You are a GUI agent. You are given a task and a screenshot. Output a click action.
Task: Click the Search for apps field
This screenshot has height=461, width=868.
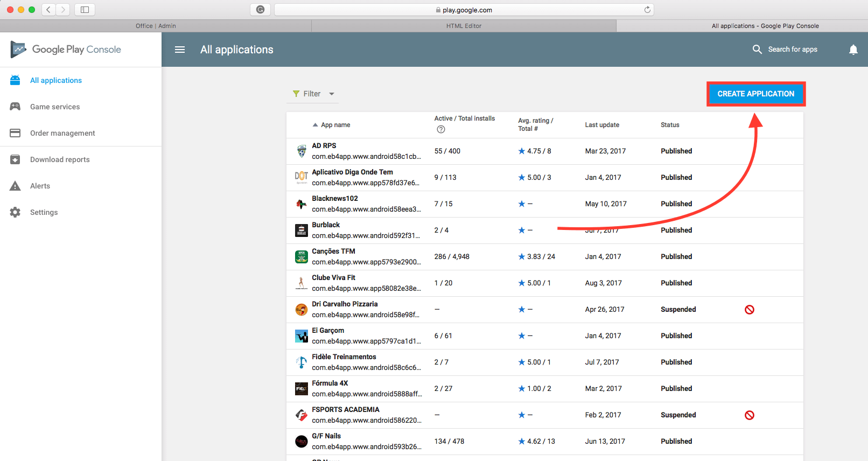point(793,50)
